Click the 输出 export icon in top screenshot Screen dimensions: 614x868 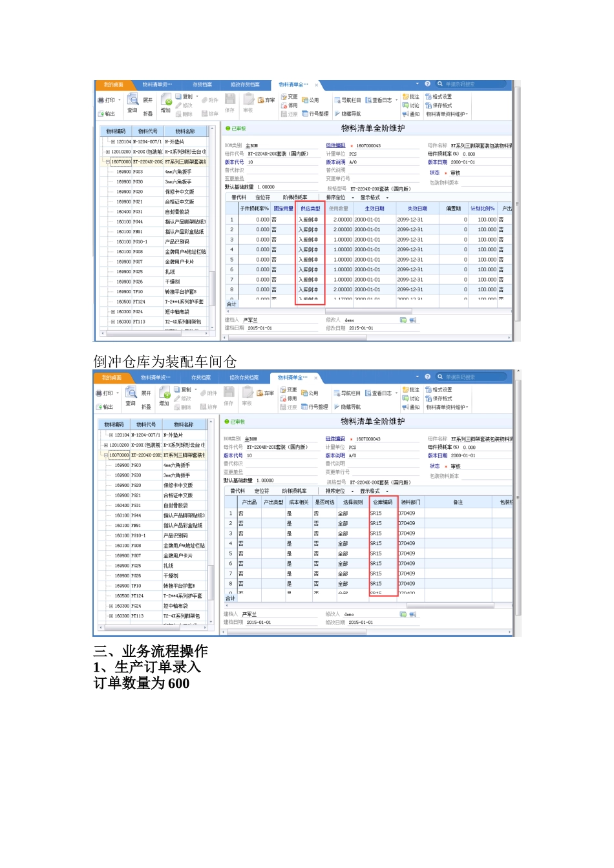[x=101, y=114]
